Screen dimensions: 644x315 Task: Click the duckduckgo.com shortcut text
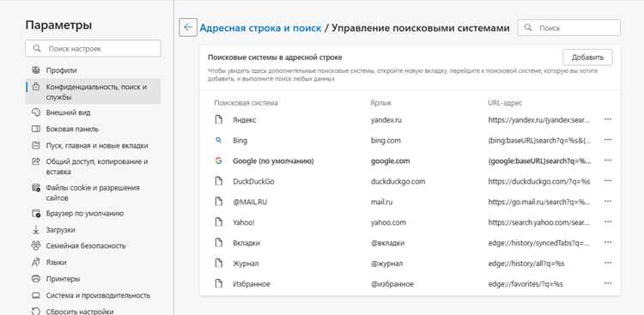point(398,181)
